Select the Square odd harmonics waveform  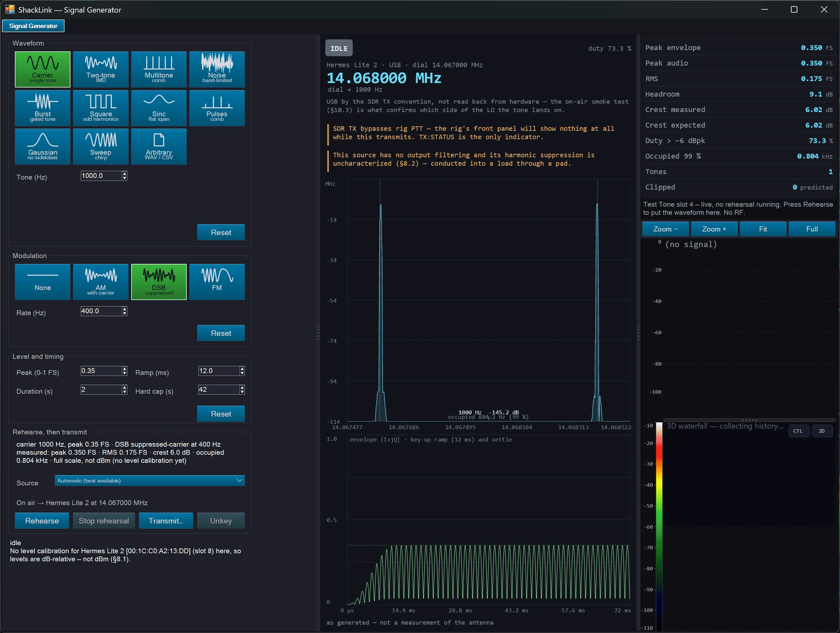pos(101,108)
